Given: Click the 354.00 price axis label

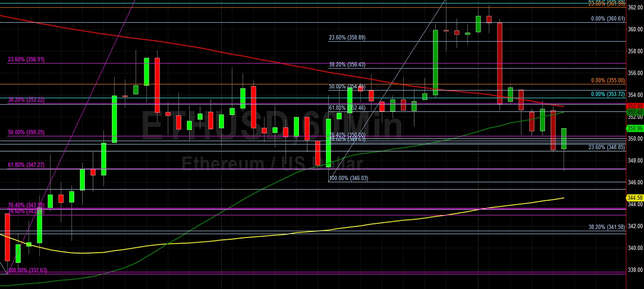Looking at the screenshot, I should [x=636, y=95].
